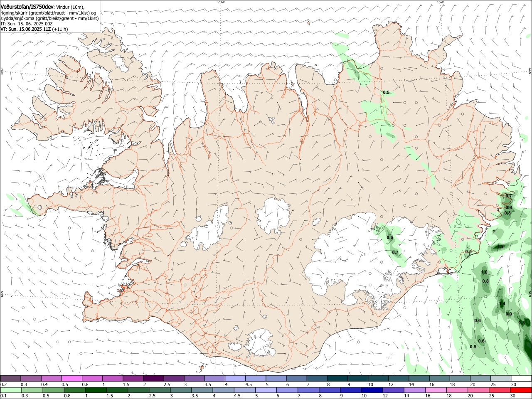Image resolution: width=532 pixels, height=399 pixels.
Task: Pick the lavender 14 swatch in the lower legend row
Action: 414,390
